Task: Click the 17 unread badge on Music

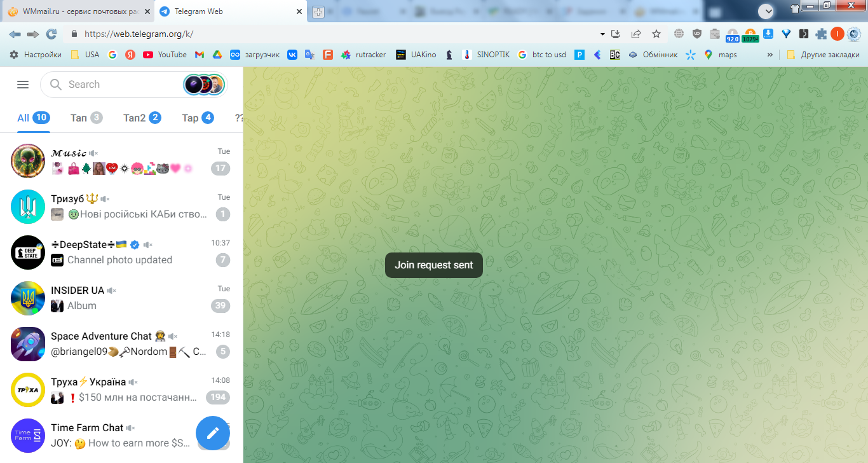Action: (x=220, y=169)
